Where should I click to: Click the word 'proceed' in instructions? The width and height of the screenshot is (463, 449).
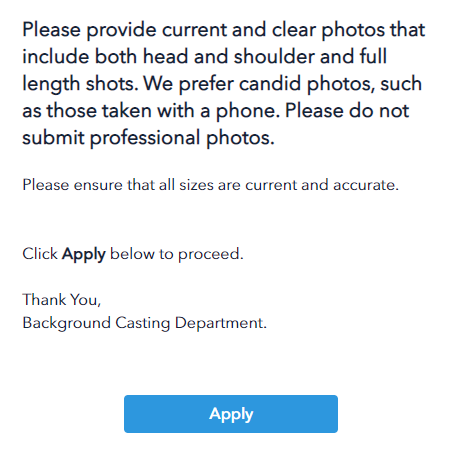(209, 255)
